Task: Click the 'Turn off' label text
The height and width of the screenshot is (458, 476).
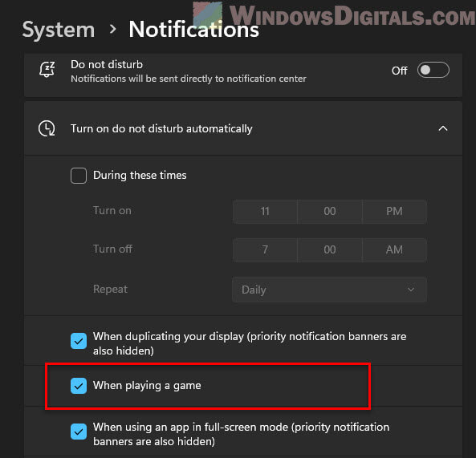Action: (x=112, y=249)
